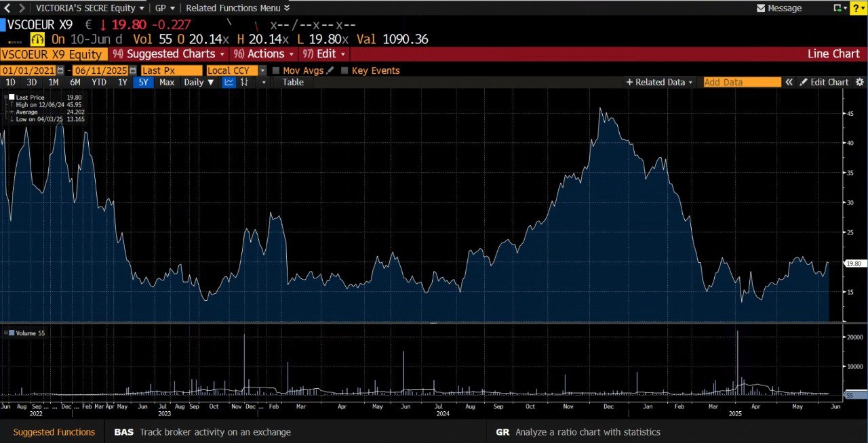
Task: Open start date calendar picker
Action: [60, 70]
